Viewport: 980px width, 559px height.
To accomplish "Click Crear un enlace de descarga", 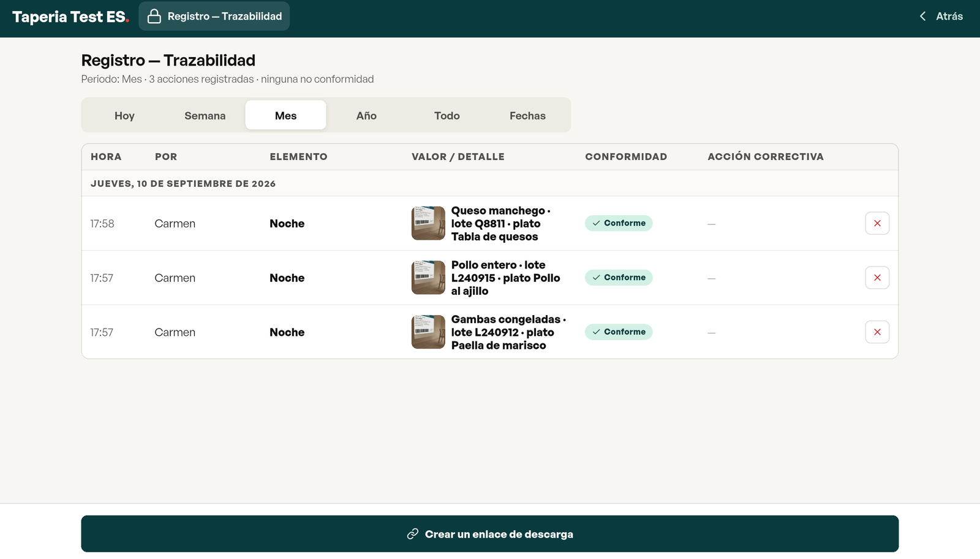I will pyautogui.click(x=490, y=534).
